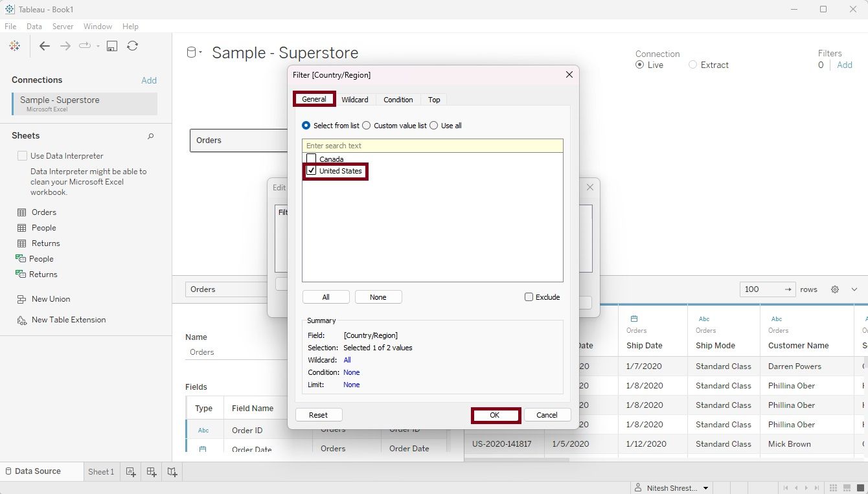Switch to the Wildcard tab
Image resolution: width=868 pixels, height=494 pixels.
(355, 100)
